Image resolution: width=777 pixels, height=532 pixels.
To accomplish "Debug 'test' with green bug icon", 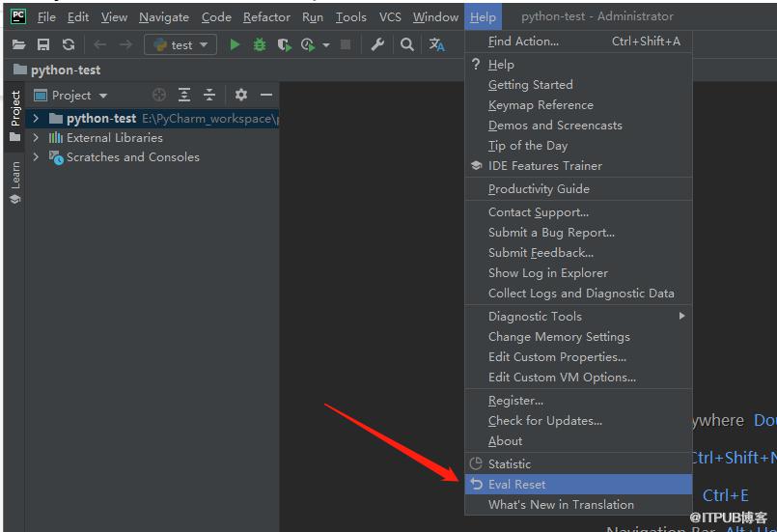I will (260, 45).
